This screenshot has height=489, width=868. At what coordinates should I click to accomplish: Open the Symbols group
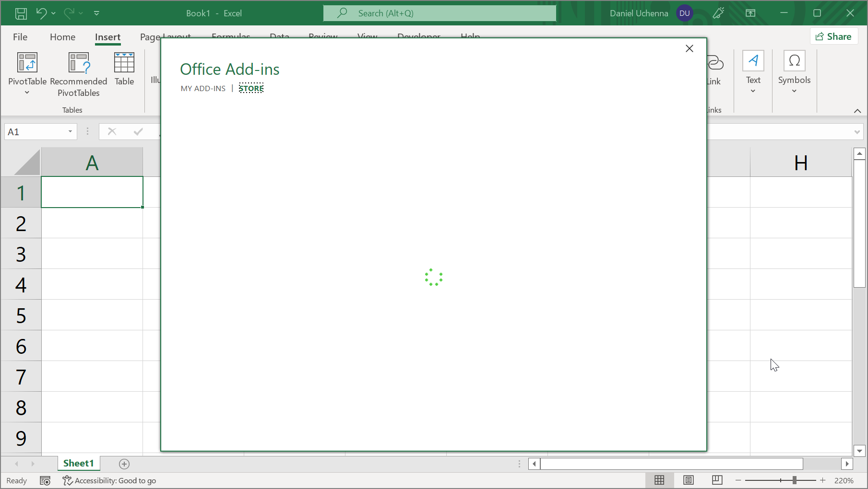tap(794, 72)
